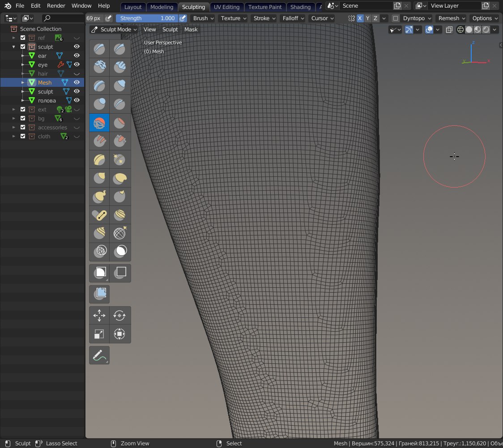Select the Crease brush

click(x=119, y=104)
